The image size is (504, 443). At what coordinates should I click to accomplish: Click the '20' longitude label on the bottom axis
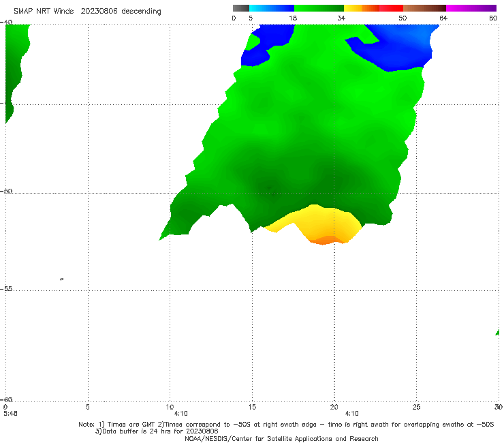(x=334, y=407)
